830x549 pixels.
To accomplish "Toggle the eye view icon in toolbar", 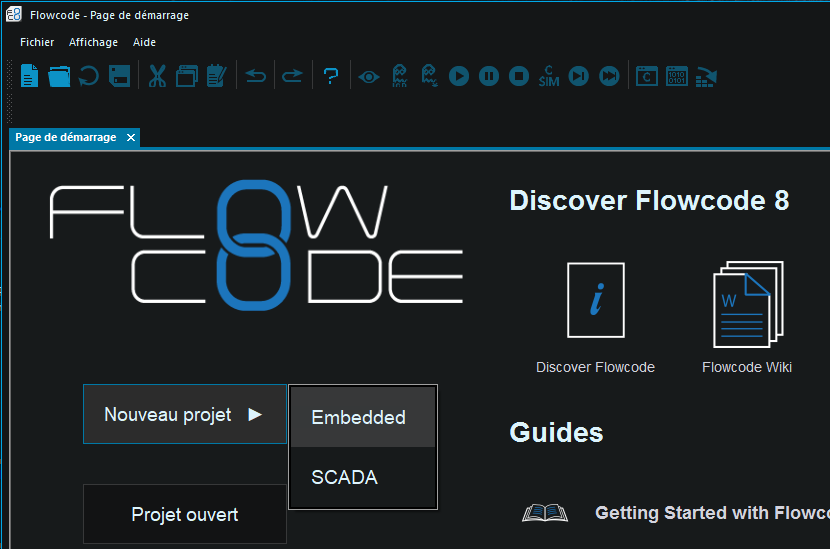I will tap(369, 77).
